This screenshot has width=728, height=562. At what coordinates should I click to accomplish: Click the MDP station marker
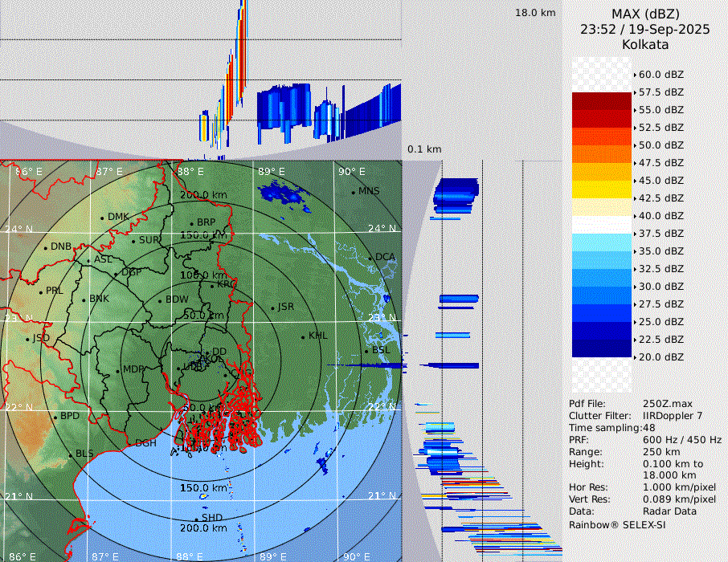click(117, 371)
